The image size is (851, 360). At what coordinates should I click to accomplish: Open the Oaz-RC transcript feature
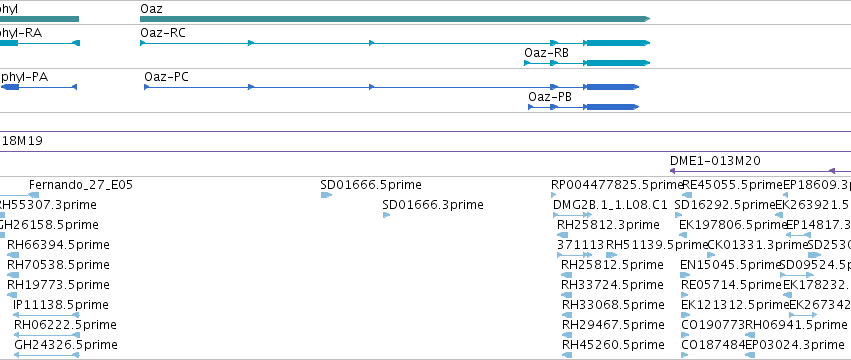pos(395,43)
